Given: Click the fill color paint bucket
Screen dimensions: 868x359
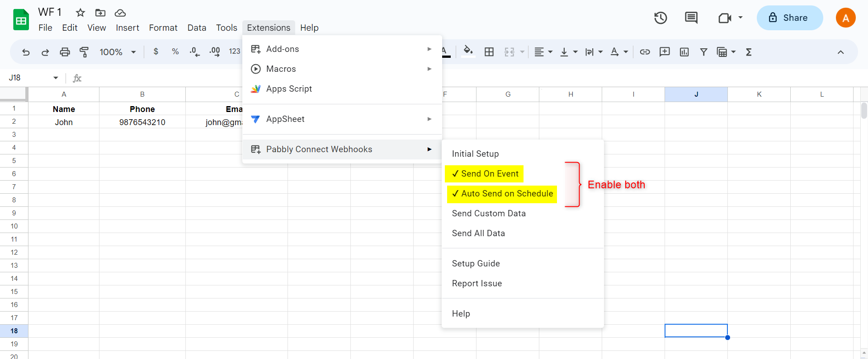Looking at the screenshot, I should 468,51.
